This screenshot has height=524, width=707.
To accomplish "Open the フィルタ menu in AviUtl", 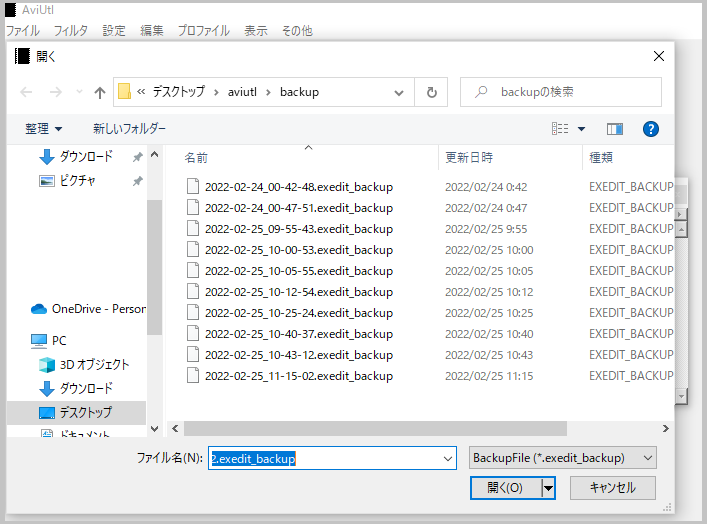I will click(70, 31).
